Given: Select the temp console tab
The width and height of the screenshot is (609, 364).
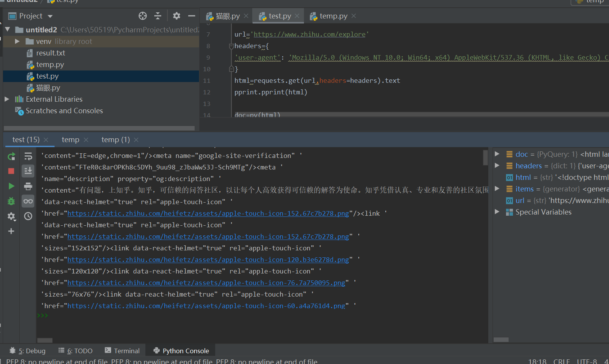Looking at the screenshot, I should pyautogui.click(x=71, y=139).
